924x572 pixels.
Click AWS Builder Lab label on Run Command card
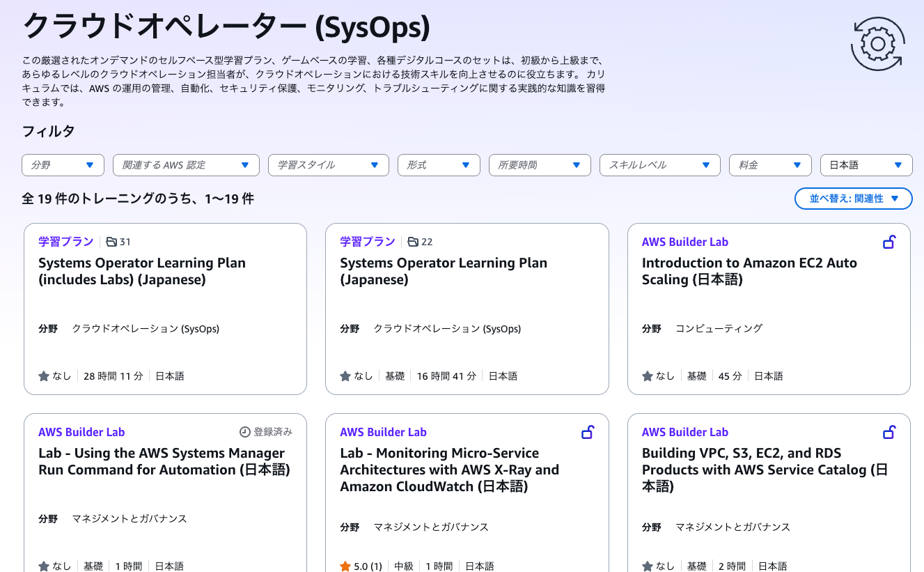click(81, 432)
